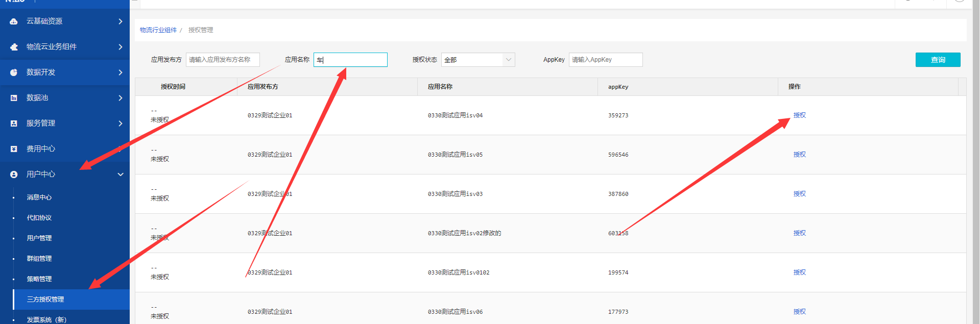Viewport: 980px width, 324px height.
Task: Open 服务管理 in the sidebar
Action: click(x=65, y=123)
